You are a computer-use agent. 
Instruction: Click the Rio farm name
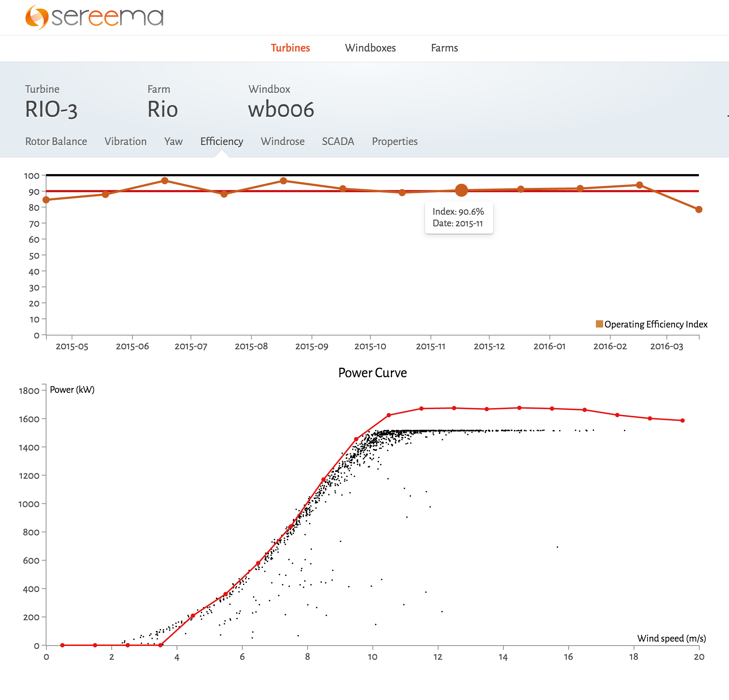[x=162, y=109]
